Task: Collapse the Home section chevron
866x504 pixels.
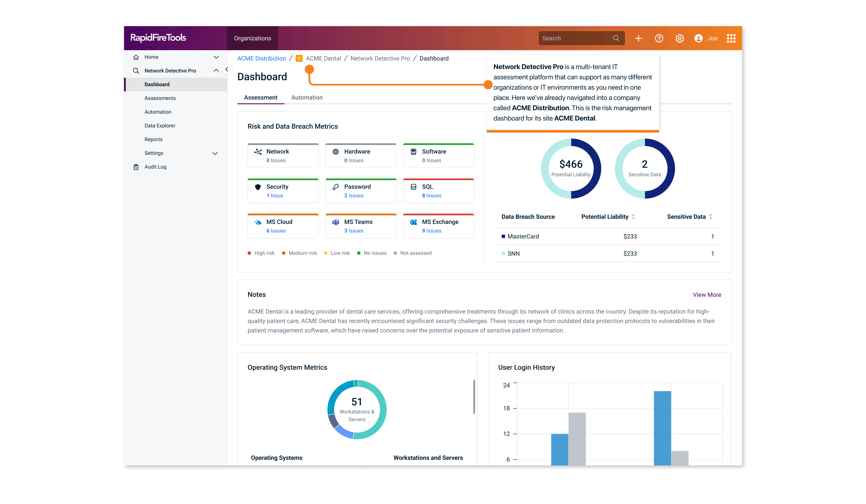Action: [216, 57]
